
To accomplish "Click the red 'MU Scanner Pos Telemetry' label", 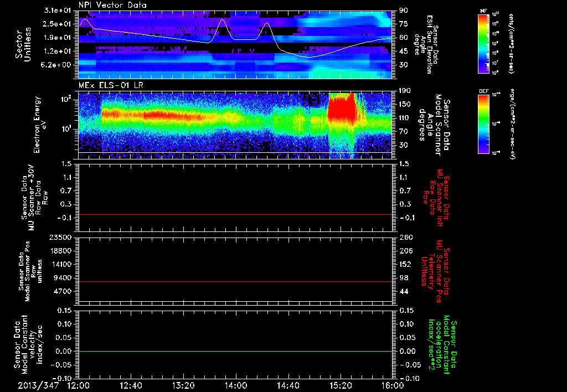I will click(x=435, y=271).
